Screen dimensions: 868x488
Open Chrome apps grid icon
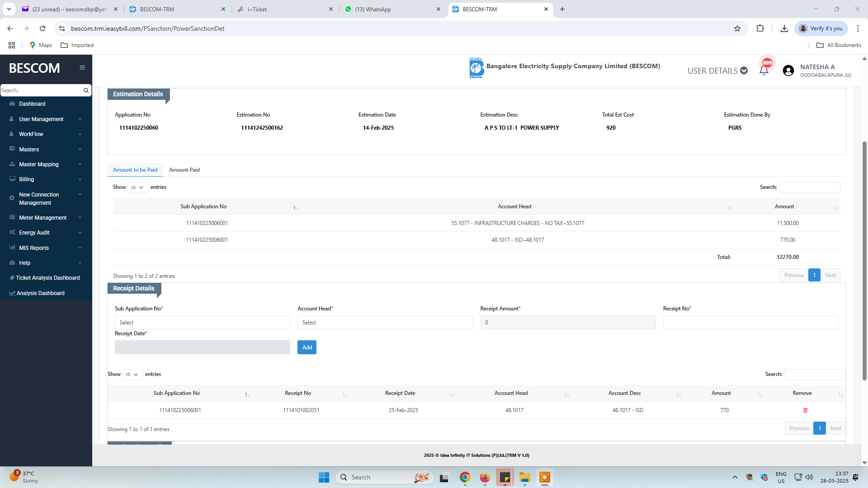click(x=12, y=45)
